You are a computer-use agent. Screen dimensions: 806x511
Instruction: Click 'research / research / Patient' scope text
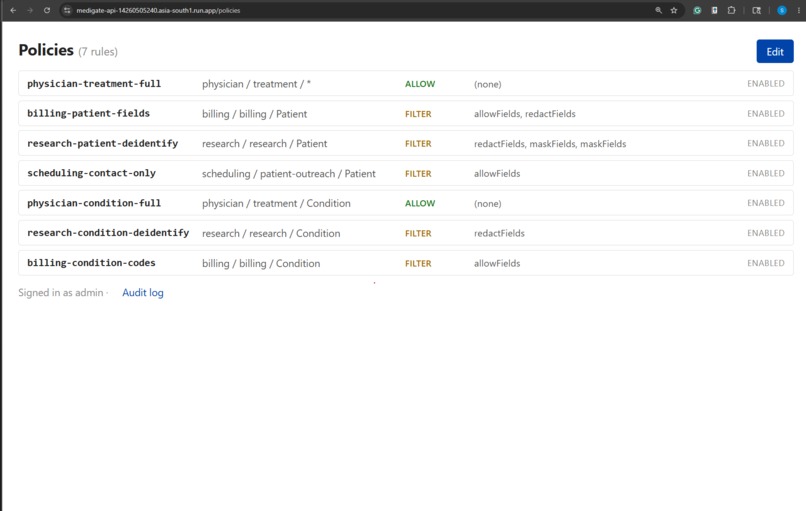264,143
